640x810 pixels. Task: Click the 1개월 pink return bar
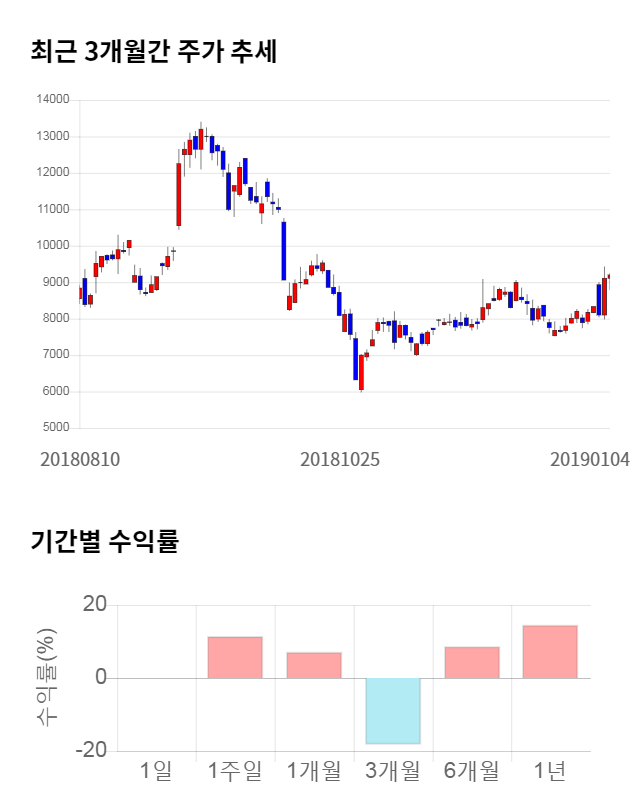313,665
